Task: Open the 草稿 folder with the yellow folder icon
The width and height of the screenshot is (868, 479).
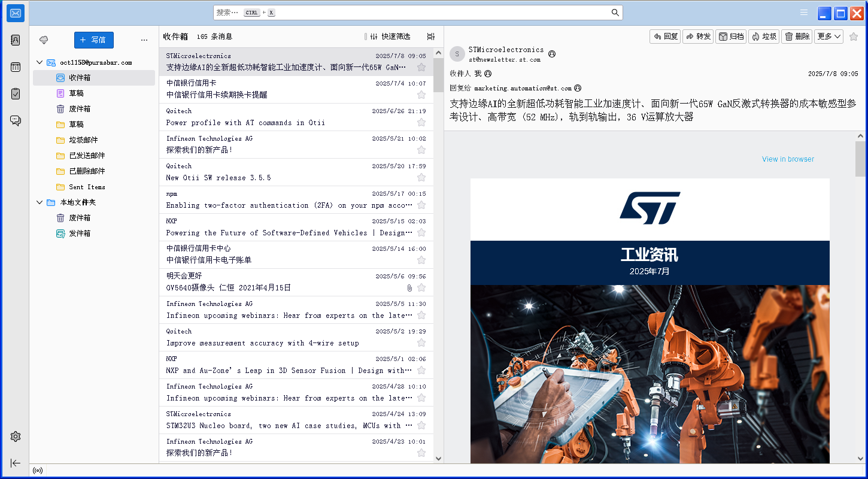Action: tap(94, 125)
